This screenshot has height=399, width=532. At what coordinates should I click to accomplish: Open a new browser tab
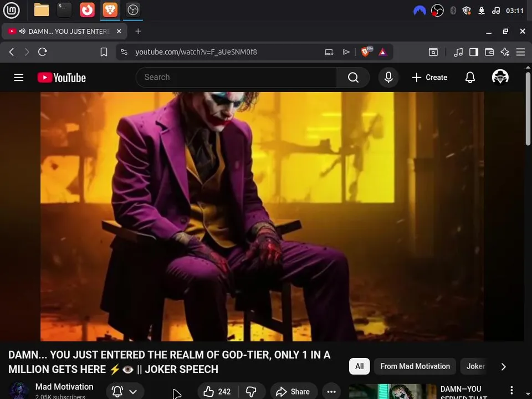pyautogui.click(x=138, y=31)
